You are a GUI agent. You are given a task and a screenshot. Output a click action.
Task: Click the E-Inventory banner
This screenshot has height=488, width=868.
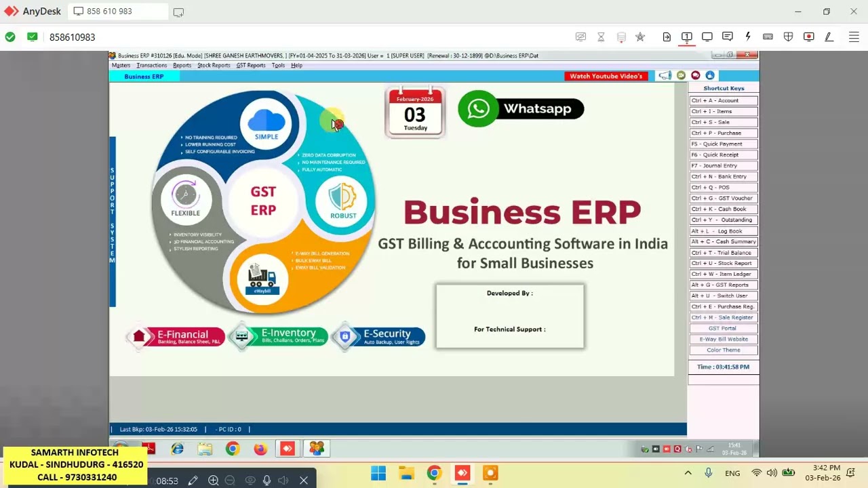(278, 336)
